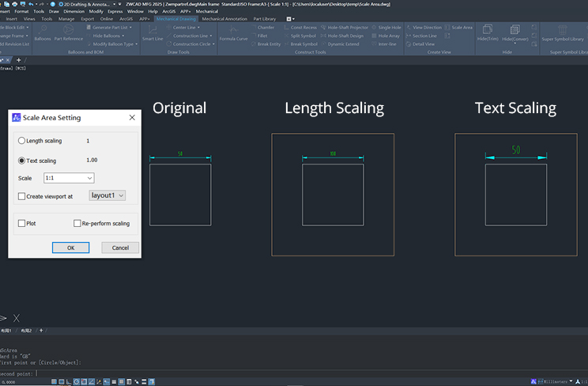The image size is (588, 386).
Task: Open the Scale 1:1 dropdown
Action: point(69,179)
